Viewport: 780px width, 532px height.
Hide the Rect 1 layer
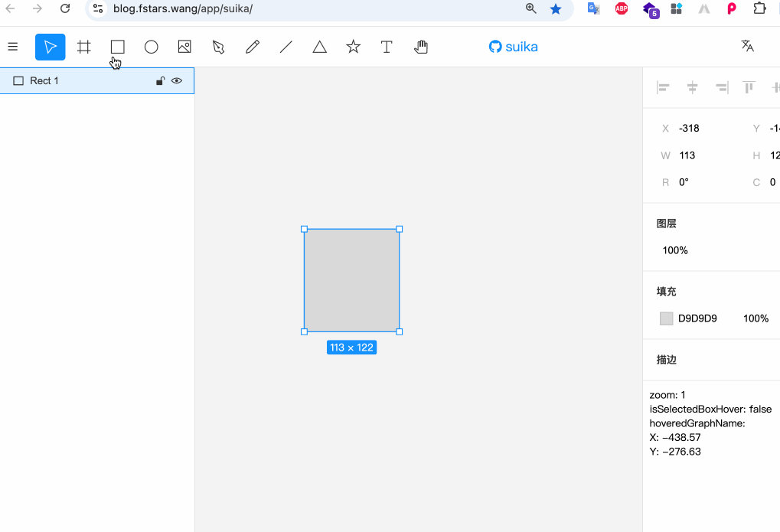point(177,80)
